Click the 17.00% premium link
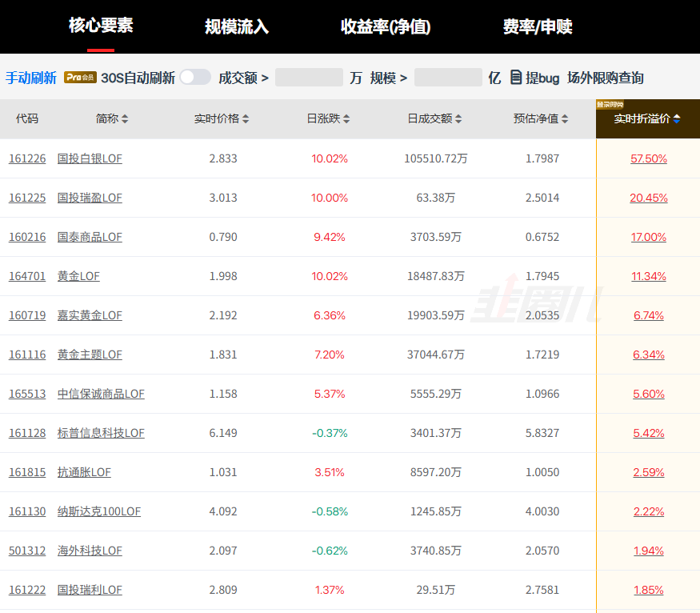The image size is (700, 613). tap(649, 238)
